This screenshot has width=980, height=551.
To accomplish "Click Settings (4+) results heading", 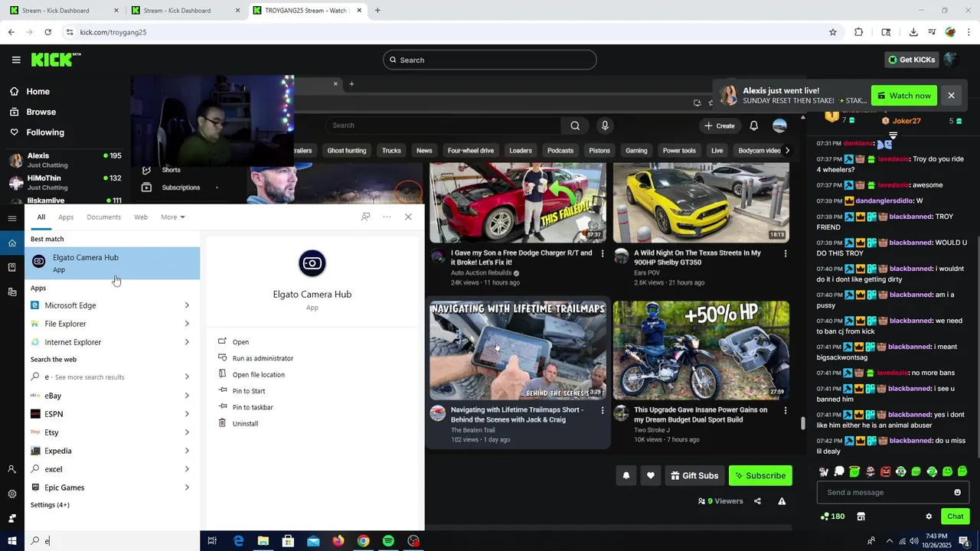I will [x=50, y=505].
